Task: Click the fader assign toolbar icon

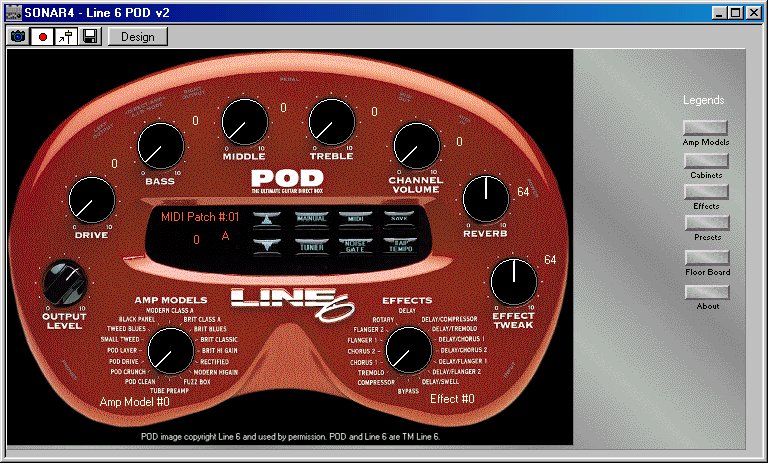Action: [66, 37]
